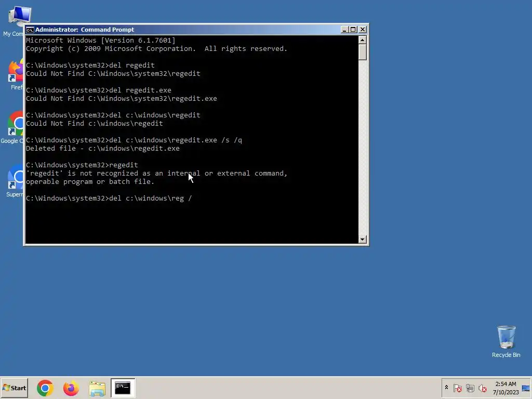Click the 'Microsoft Windows [Version 6.1.7601]' line

click(x=101, y=41)
